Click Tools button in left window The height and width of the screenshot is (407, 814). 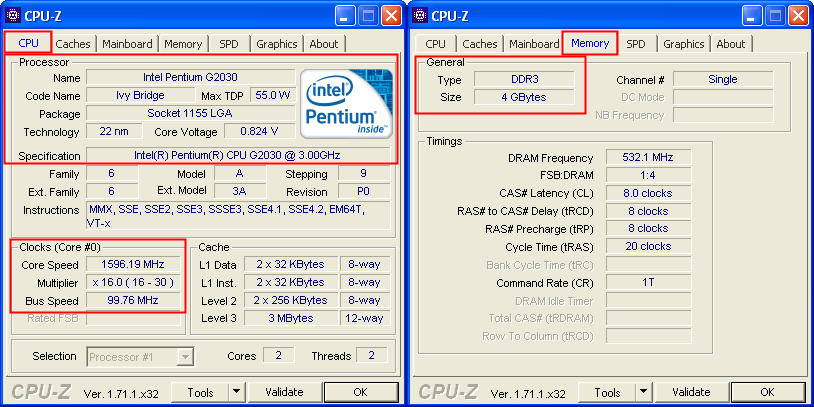tap(200, 392)
